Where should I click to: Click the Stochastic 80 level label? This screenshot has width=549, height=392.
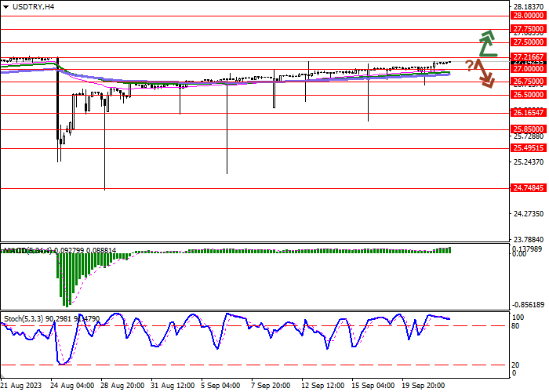click(x=515, y=326)
